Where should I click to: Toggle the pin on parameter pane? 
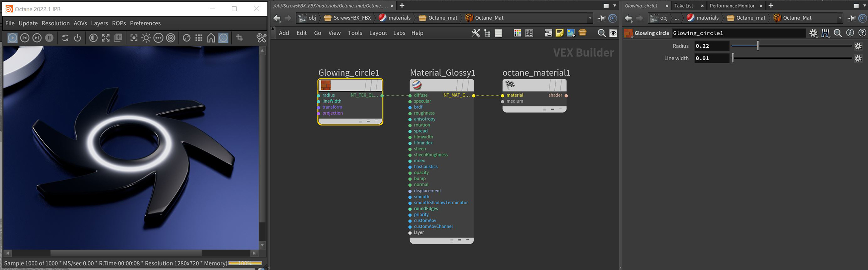click(x=852, y=18)
